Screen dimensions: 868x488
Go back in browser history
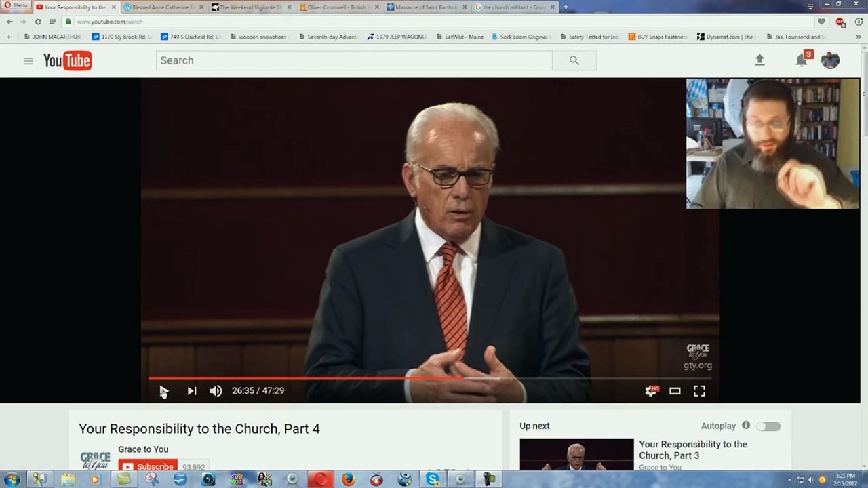click(x=9, y=22)
